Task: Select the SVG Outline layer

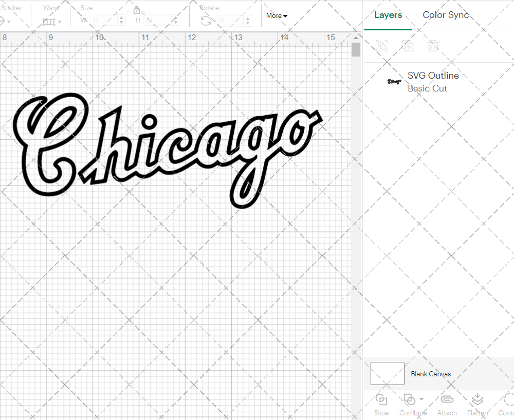Action: pyautogui.click(x=438, y=82)
